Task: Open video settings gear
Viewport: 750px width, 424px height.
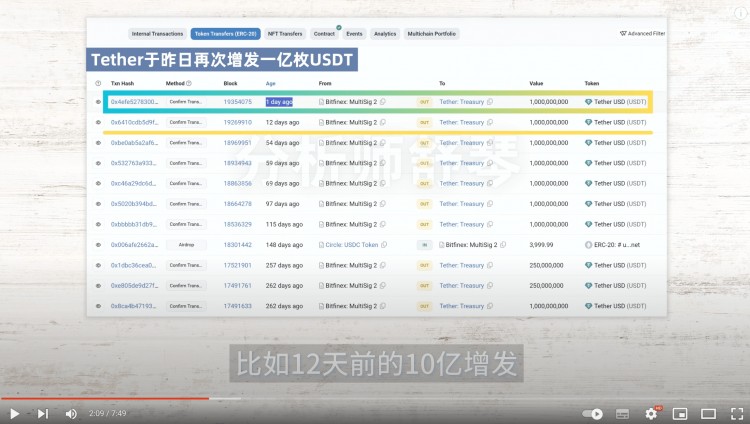Action: tap(652, 413)
